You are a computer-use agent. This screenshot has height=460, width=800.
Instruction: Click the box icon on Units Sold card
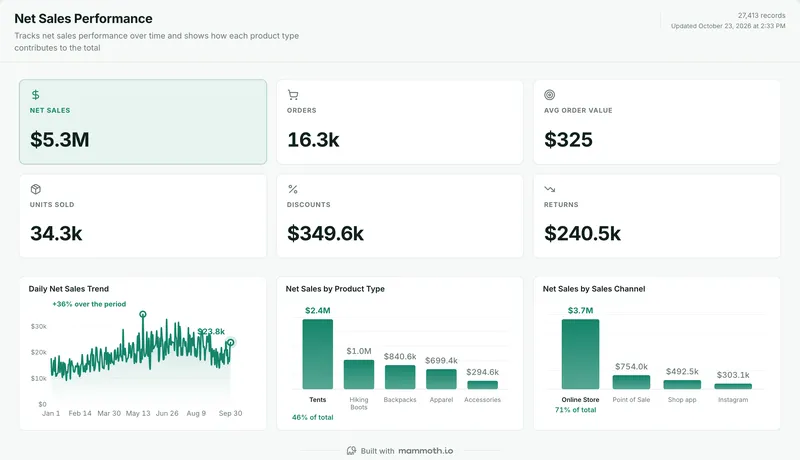pos(35,189)
